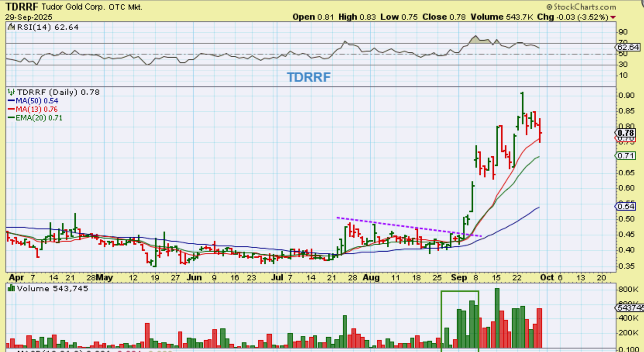Click the OTC Mkt. exchange label
The height and width of the screenshot is (352, 644).
coord(125,7)
